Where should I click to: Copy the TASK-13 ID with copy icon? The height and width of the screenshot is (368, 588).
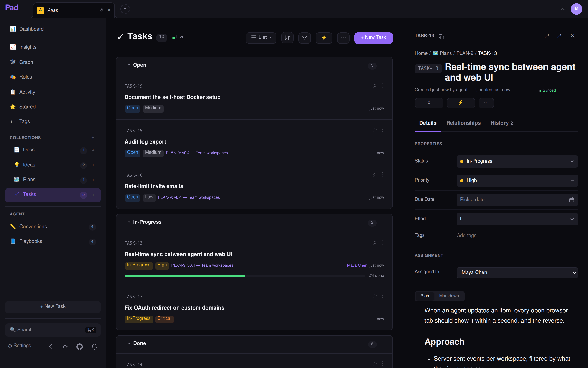pos(441,37)
